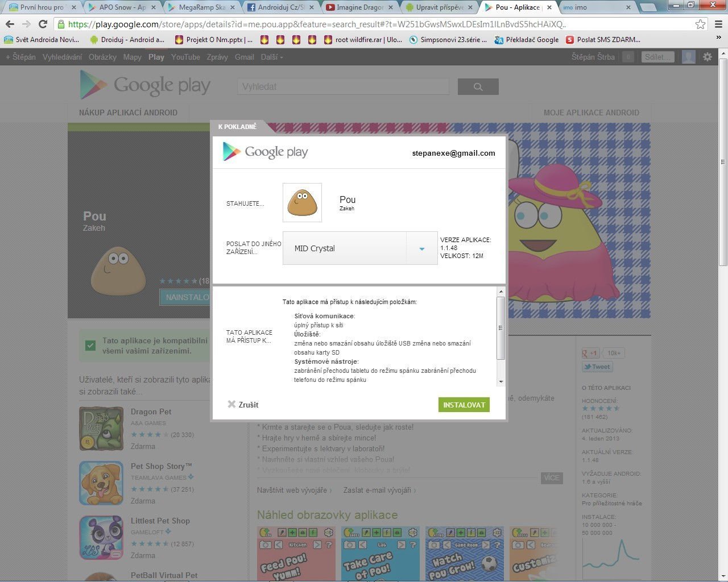Expand description with VÍCE button
This screenshot has width=728, height=582.
click(x=551, y=478)
